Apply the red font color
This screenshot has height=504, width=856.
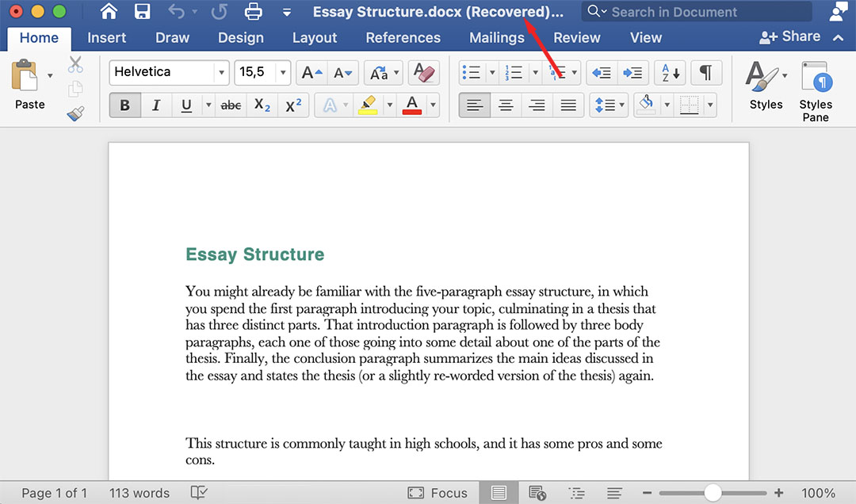(x=412, y=105)
